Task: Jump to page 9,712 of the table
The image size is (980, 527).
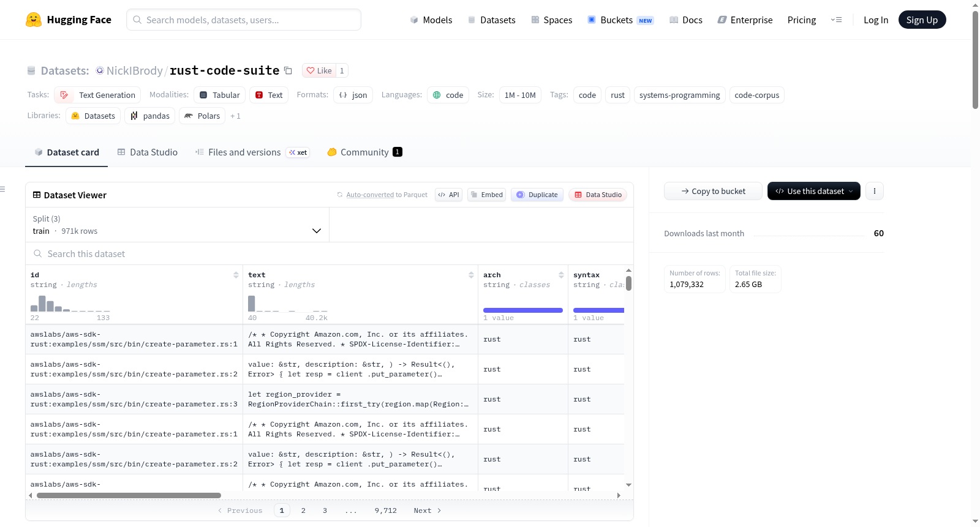Action: click(x=386, y=510)
